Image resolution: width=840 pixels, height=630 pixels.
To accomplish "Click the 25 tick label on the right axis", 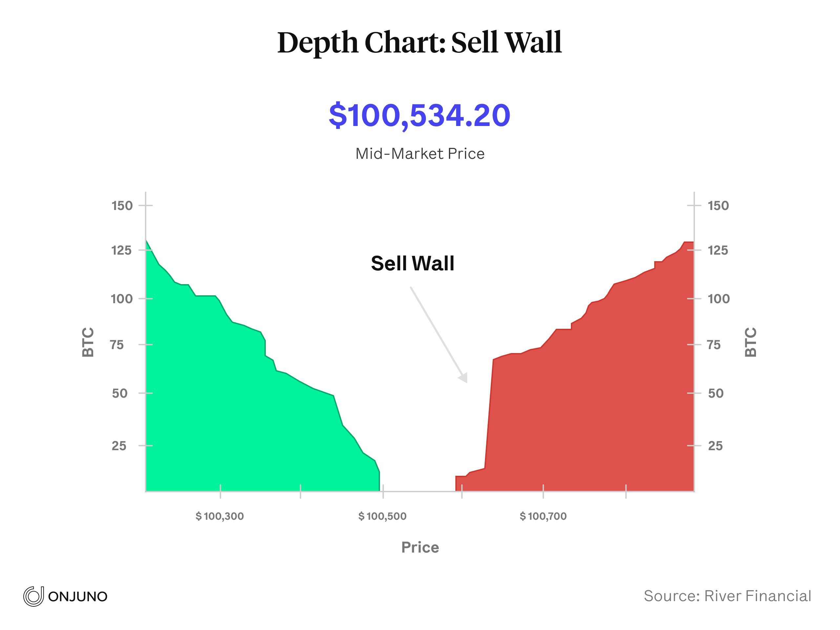I will point(715,446).
